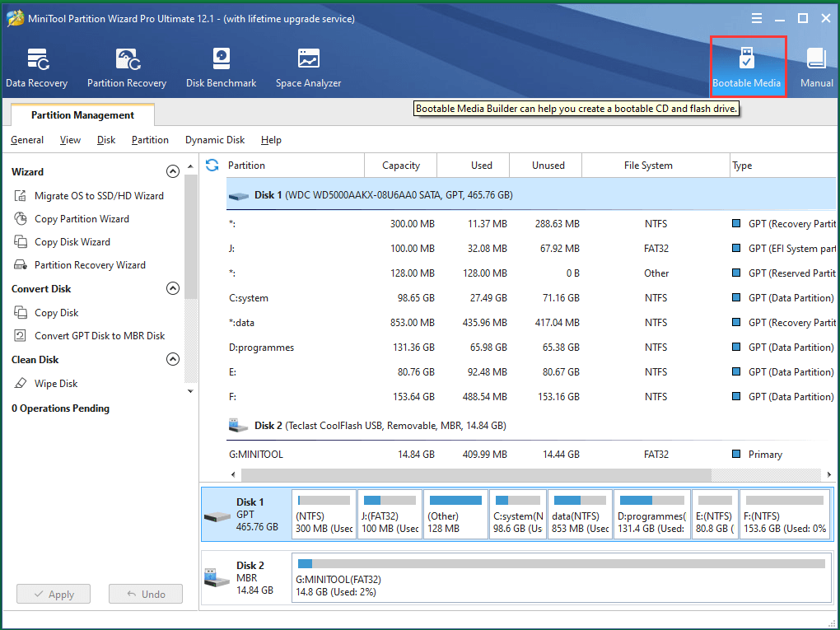Select the J: partition row in the list
The height and width of the screenshot is (630, 840).
(x=531, y=249)
